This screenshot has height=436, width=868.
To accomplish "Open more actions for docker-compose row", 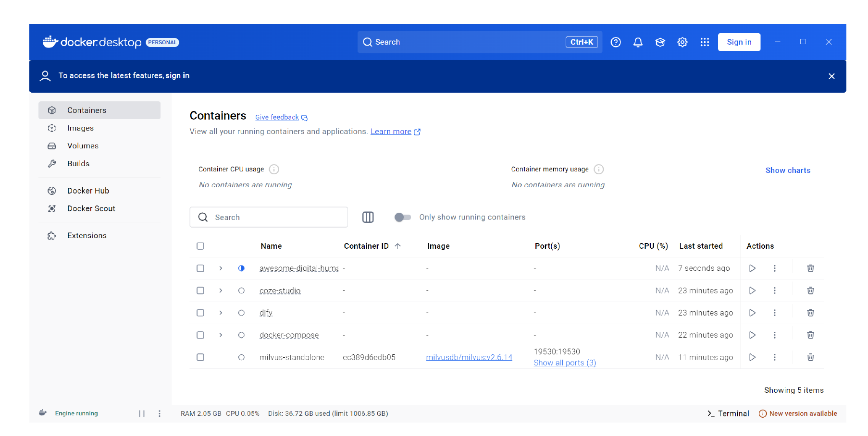I will pos(774,335).
